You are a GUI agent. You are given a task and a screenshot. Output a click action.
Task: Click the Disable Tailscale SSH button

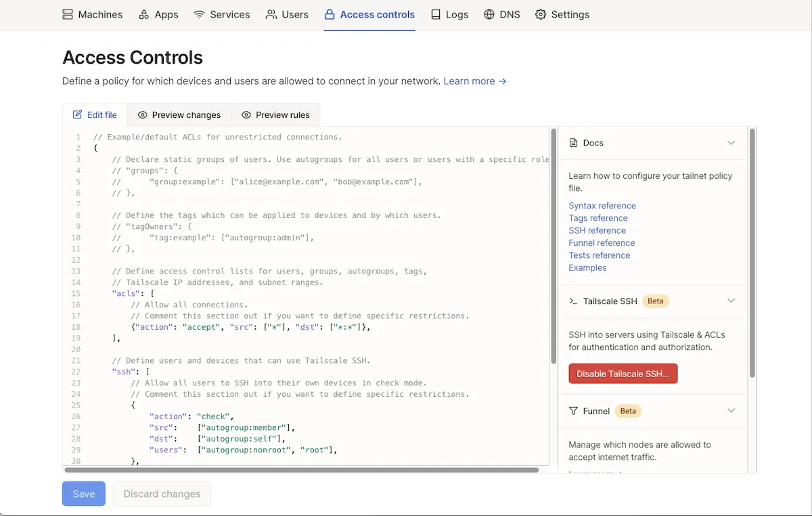coord(623,374)
